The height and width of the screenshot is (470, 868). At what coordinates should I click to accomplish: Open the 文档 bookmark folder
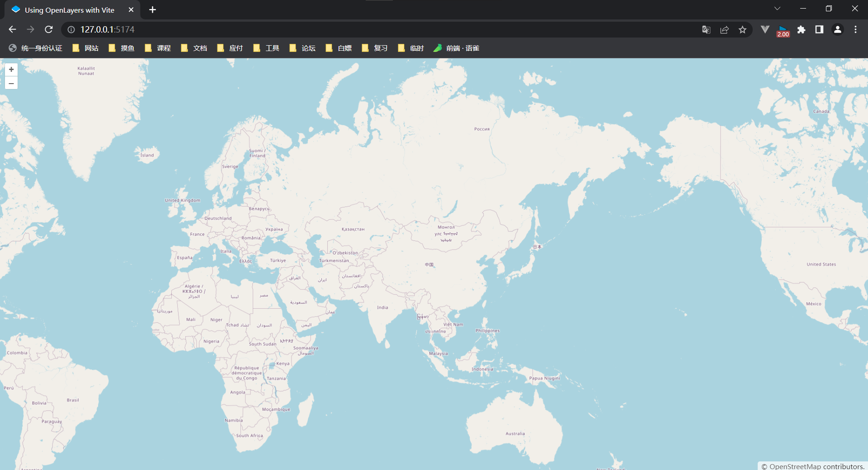point(194,48)
